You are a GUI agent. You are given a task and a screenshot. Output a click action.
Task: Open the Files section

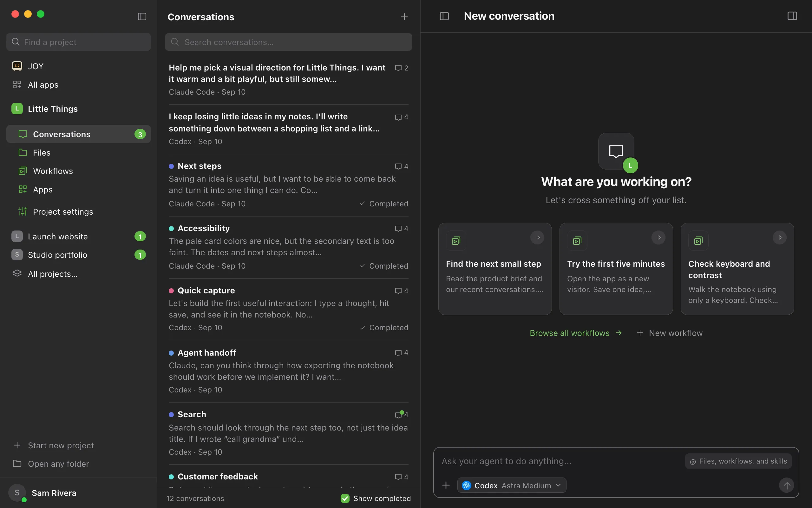tap(79, 152)
